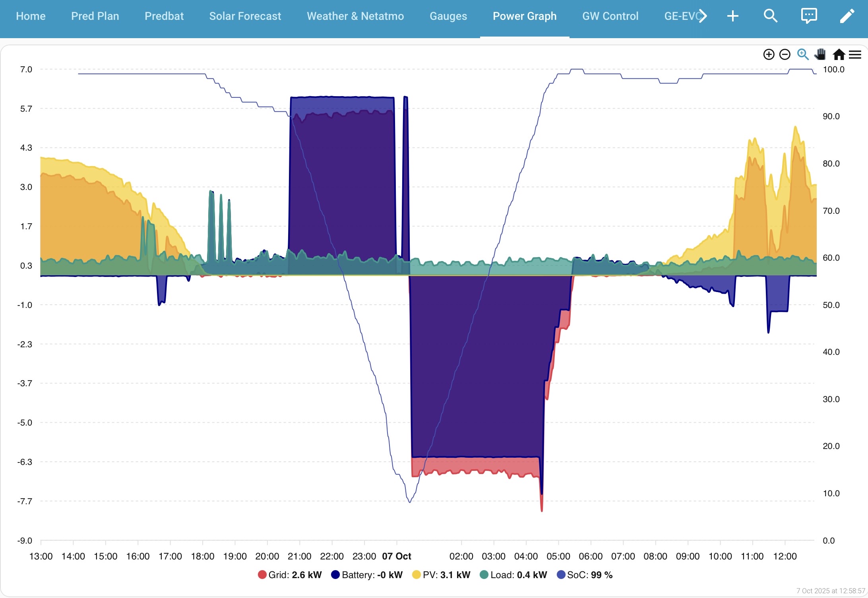Click the search magnifier in header
The width and height of the screenshot is (868, 598).
(x=770, y=16)
